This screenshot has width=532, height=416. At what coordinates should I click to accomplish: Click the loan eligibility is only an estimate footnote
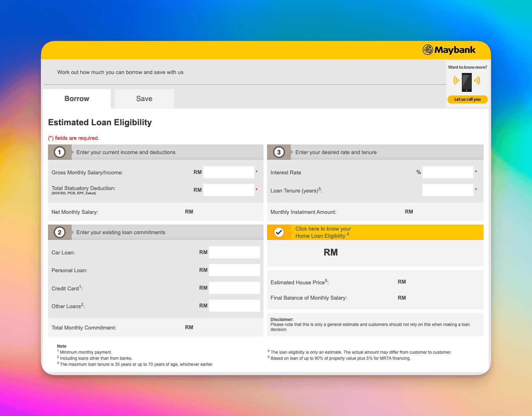(x=360, y=352)
